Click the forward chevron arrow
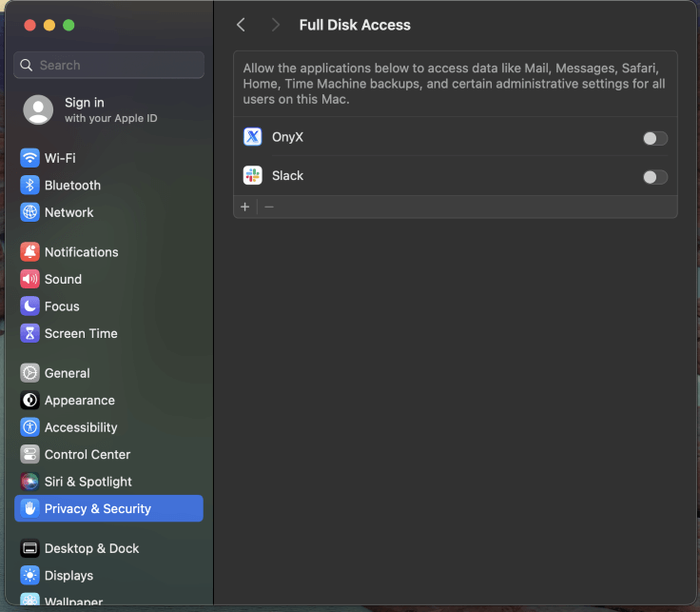Viewport: 700px width, 612px height. pos(276,25)
